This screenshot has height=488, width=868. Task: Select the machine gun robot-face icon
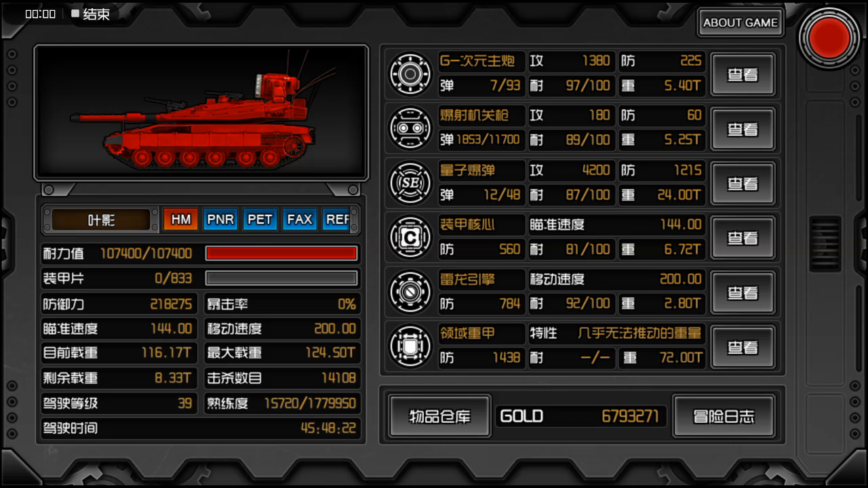coord(410,128)
